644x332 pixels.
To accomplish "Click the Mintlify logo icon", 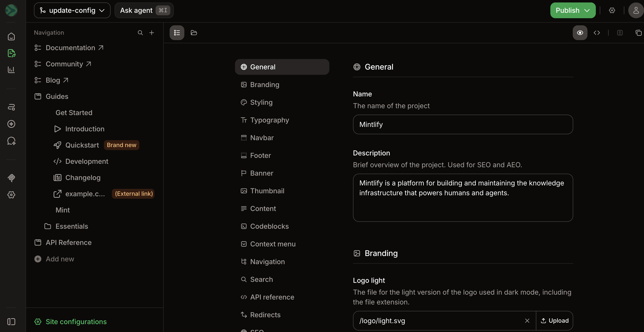I will [x=11, y=10].
